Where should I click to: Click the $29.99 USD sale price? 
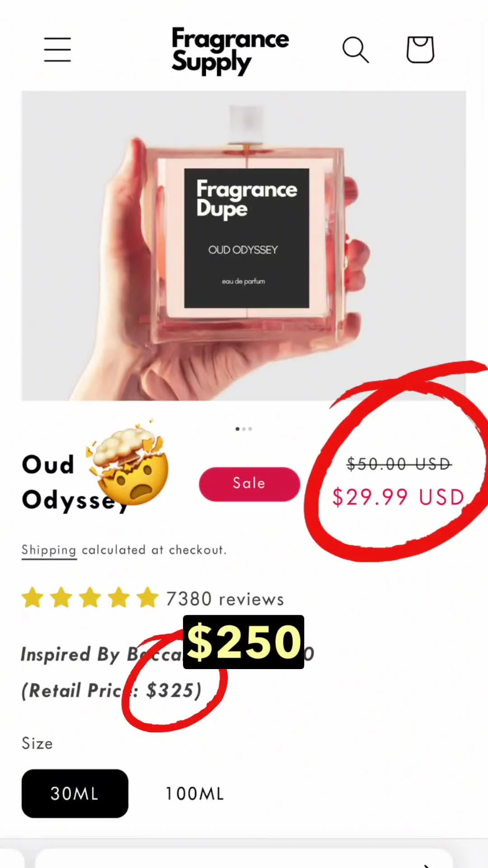(x=399, y=497)
